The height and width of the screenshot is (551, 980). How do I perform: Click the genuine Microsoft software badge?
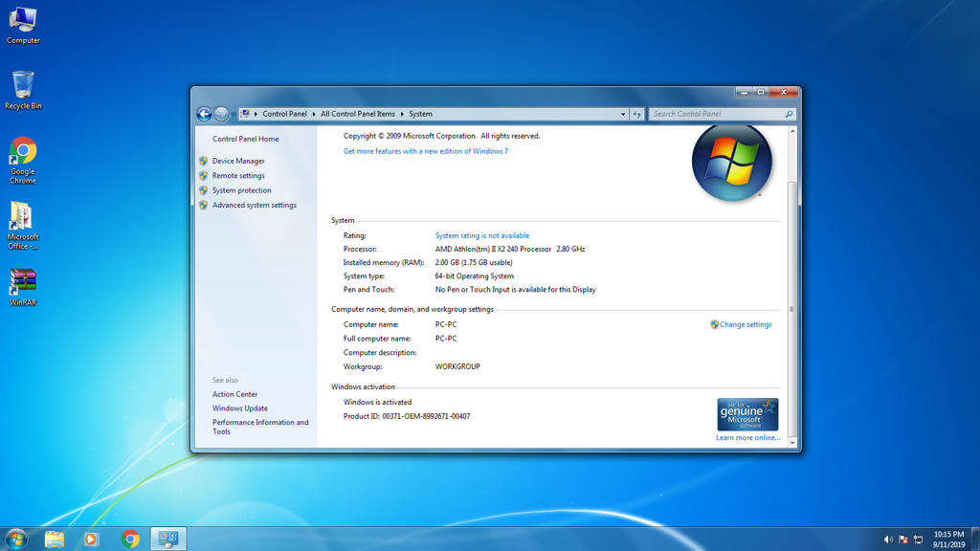point(747,414)
